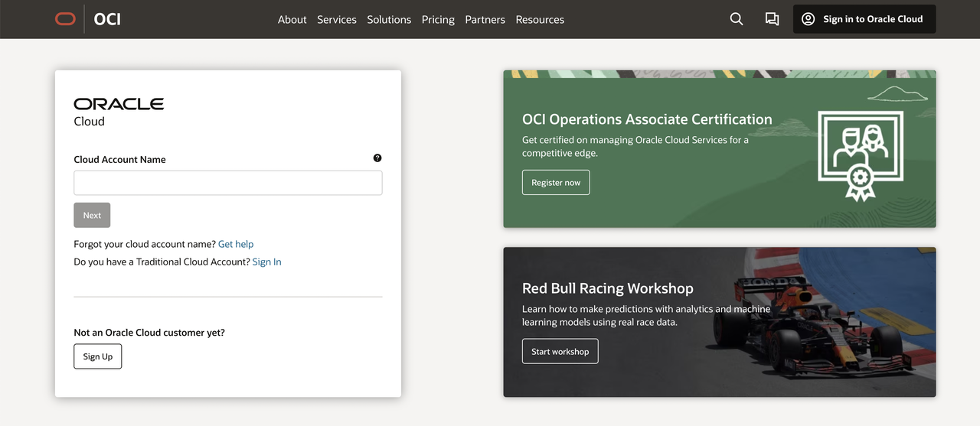
Task: Go to the Pricing page
Action: pyautogui.click(x=438, y=20)
